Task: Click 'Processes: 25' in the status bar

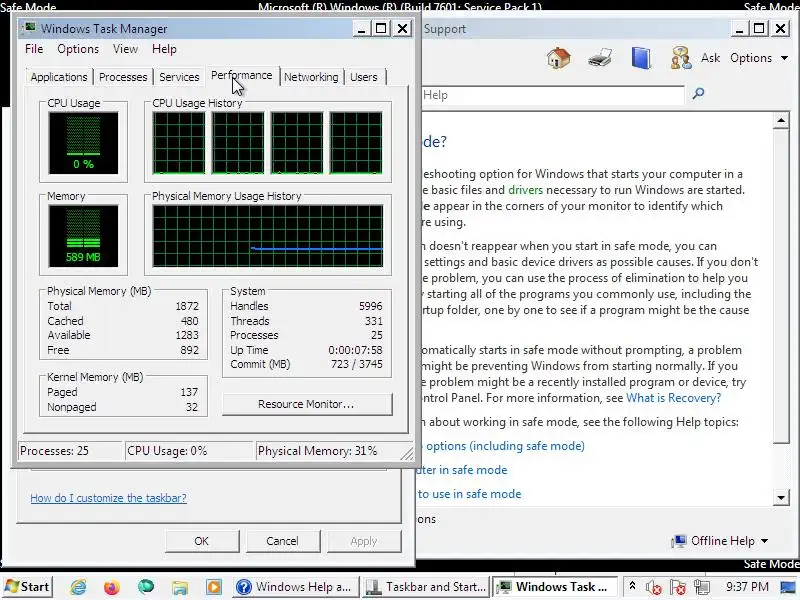Action: [70, 451]
